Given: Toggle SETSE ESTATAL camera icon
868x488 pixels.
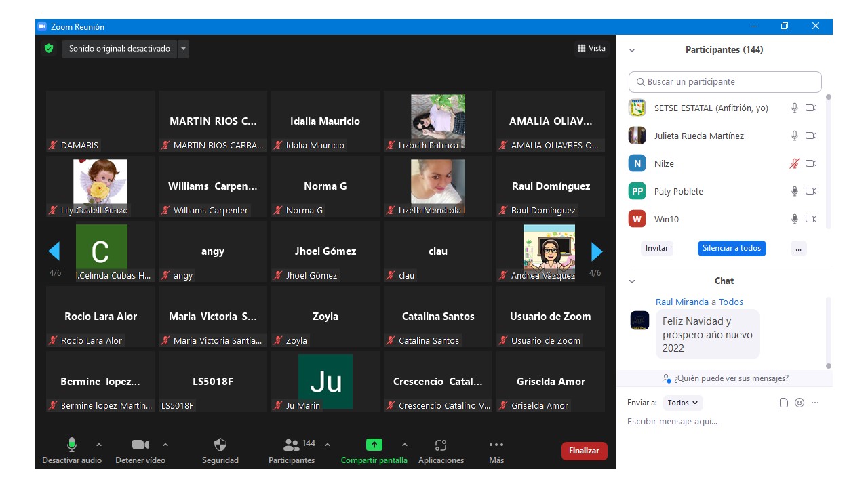Looking at the screenshot, I should click(811, 108).
